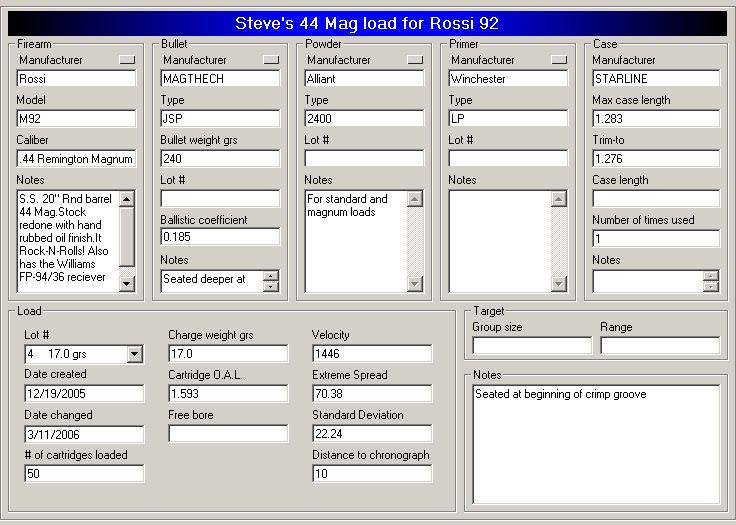The height and width of the screenshot is (525, 736).
Task: Click up arrow of Firearm Notes scrollbar
Action: [x=127, y=199]
